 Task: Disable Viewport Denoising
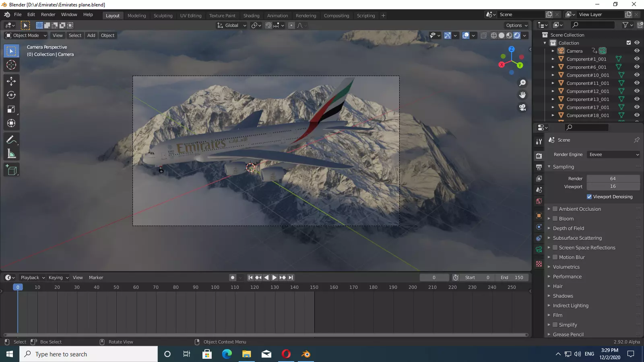[x=589, y=197]
